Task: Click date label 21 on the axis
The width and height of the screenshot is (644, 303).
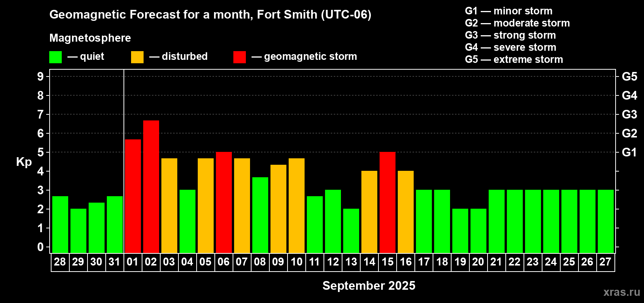Action: click(496, 262)
